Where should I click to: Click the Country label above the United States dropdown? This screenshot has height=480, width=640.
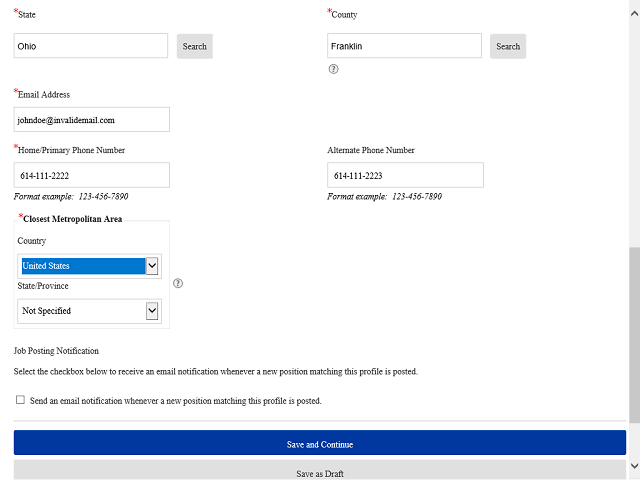pos(32,241)
